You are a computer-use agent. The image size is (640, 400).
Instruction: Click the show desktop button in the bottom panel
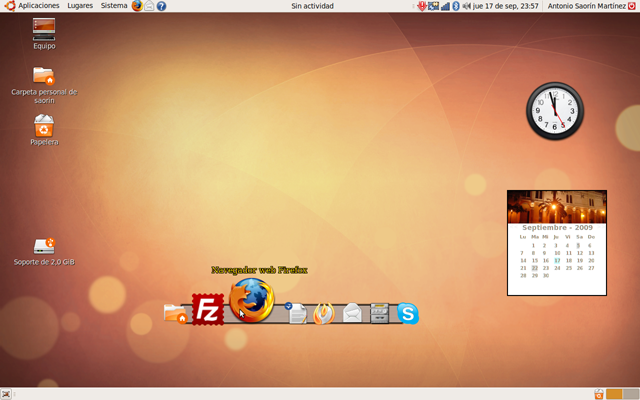click(7, 393)
